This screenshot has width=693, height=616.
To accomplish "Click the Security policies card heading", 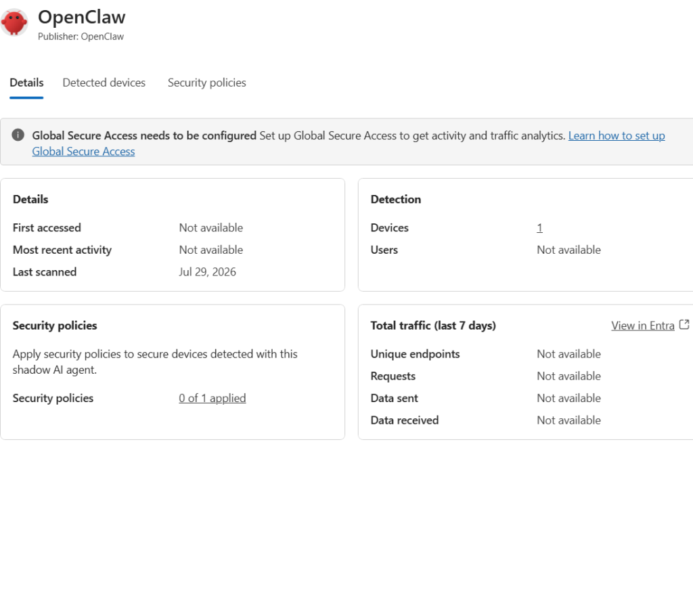I will point(55,326).
